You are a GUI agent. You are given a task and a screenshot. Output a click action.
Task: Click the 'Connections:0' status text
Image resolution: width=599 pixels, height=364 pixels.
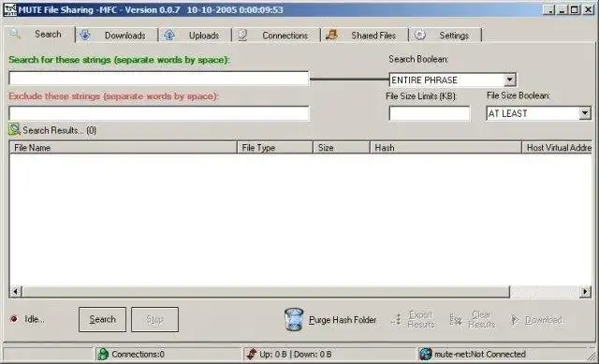tap(138, 354)
